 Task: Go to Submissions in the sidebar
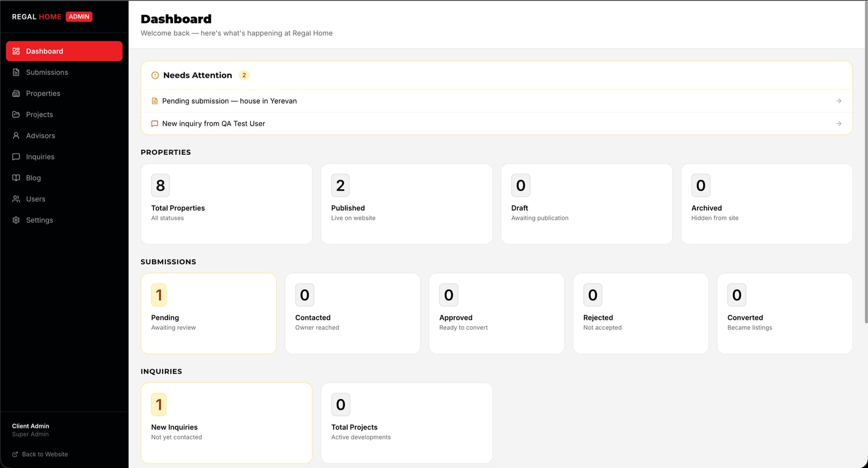coord(64,72)
